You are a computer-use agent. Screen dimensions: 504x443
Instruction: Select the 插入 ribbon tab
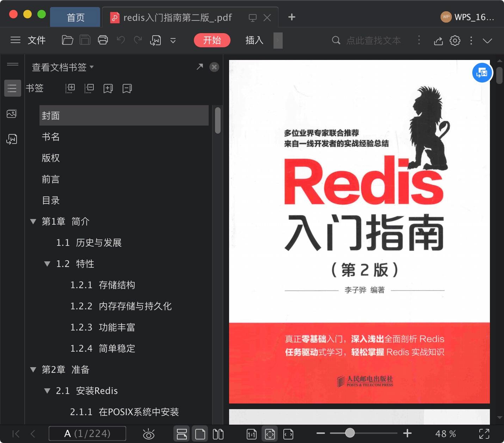click(254, 40)
